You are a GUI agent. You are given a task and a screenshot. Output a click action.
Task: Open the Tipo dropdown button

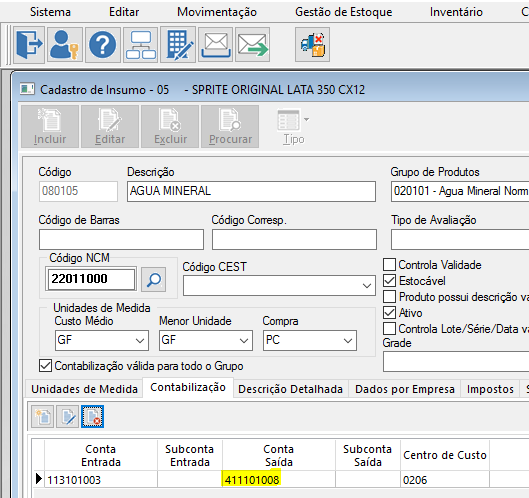(x=294, y=127)
